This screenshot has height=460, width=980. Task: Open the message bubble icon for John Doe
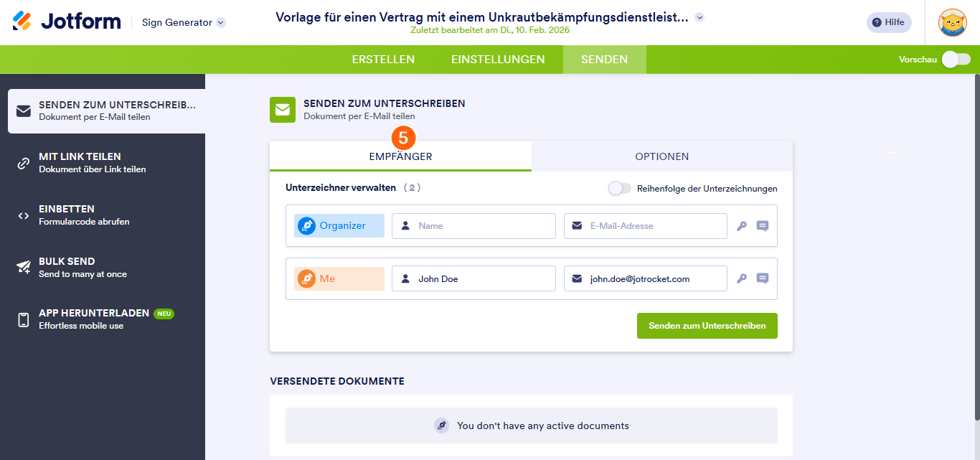coord(762,278)
